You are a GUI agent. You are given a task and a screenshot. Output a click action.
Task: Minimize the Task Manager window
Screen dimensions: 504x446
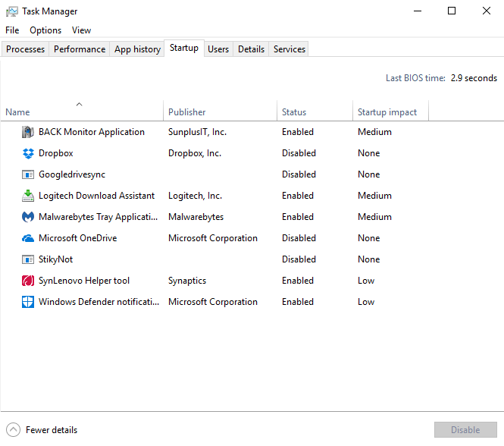pos(418,11)
